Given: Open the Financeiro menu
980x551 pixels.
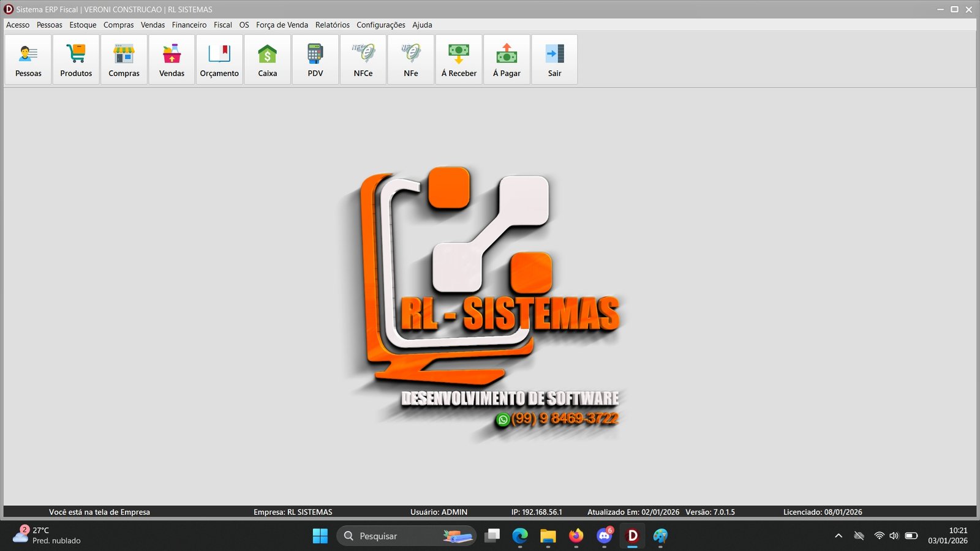Looking at the screenshot, I should (x=189, y=25).
